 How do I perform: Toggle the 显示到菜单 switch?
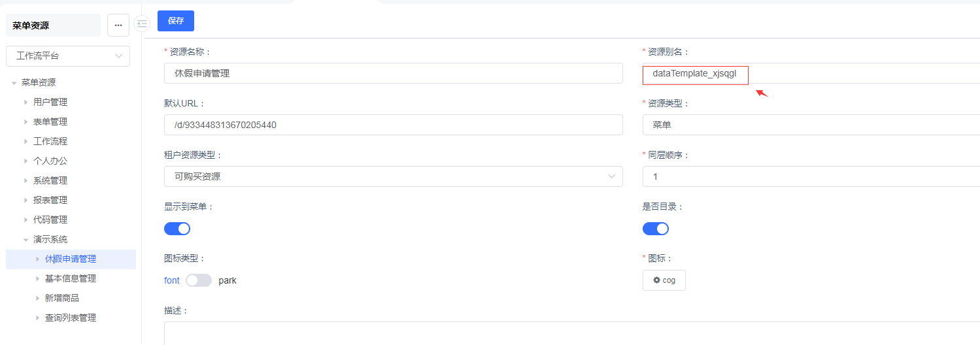pyautogui.click(x=177, y=229)
